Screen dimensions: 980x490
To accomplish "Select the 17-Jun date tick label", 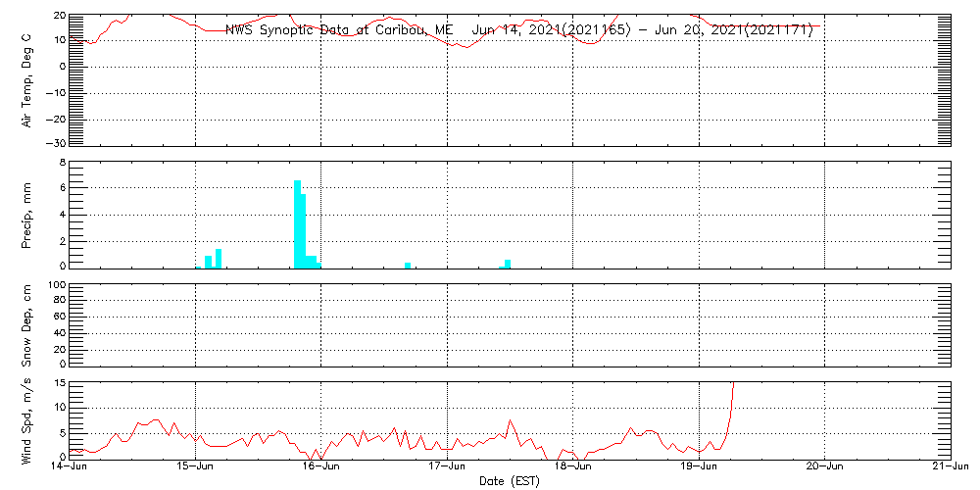I will click(448, 468).
